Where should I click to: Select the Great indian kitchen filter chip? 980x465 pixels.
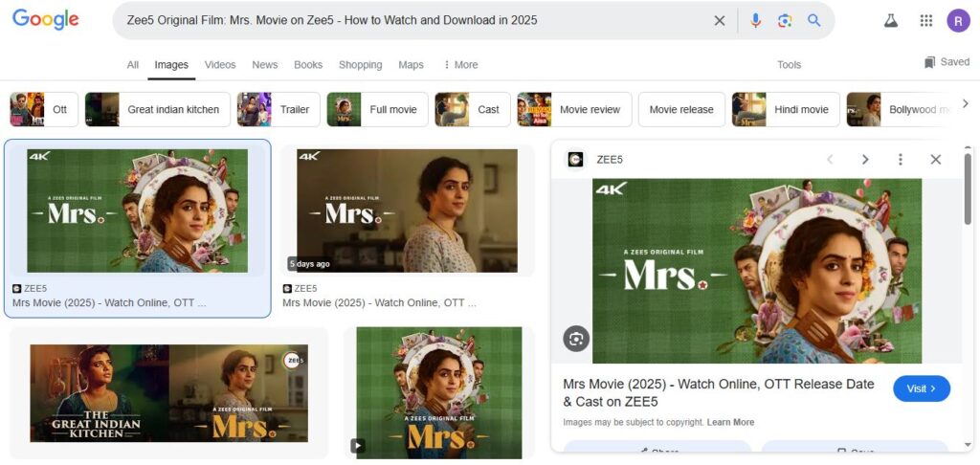coord(158,109)
